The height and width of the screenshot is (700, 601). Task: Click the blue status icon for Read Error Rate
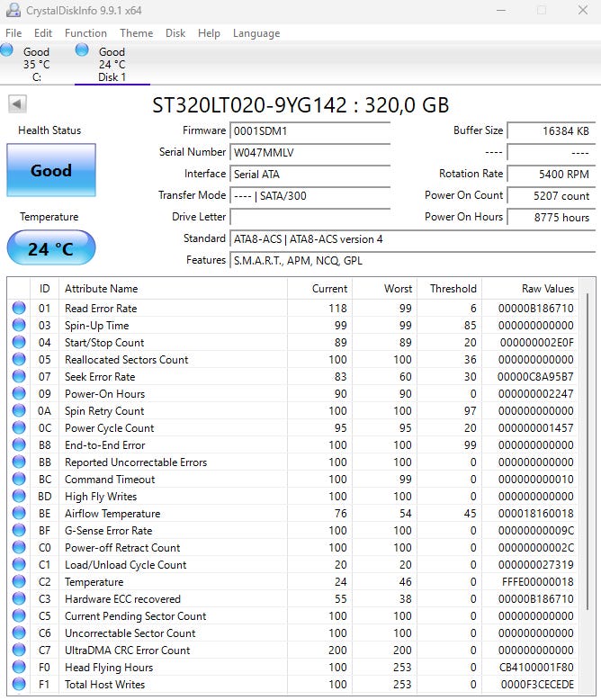pyautogui.click(x=19, y=308)
